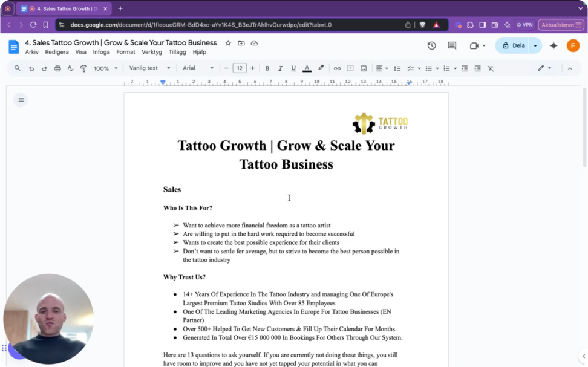This screenshot has width=588, height=367.
Task: Open the version history
Action: 432,46
